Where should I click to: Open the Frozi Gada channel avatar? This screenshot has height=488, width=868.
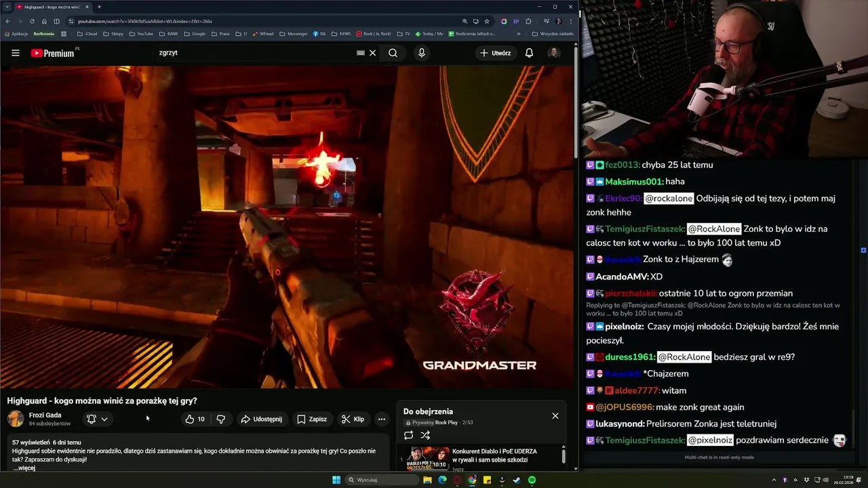point(16,419)
